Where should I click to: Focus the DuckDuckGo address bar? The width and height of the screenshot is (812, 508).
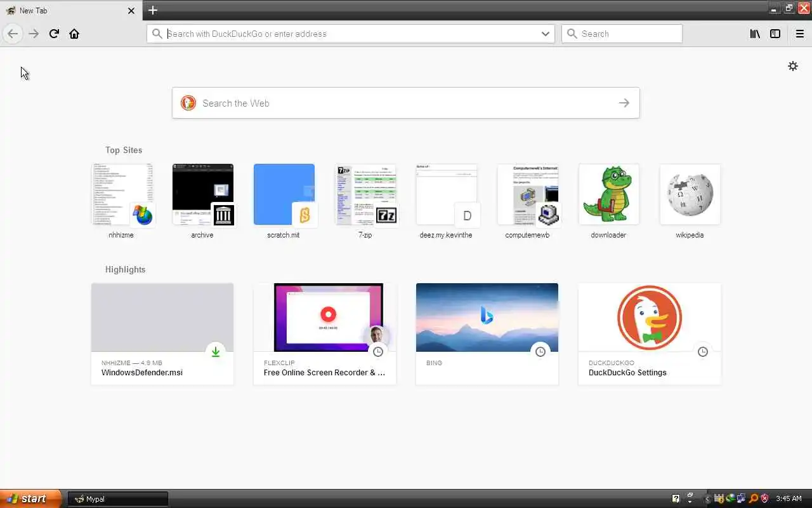tap(352, 34)
